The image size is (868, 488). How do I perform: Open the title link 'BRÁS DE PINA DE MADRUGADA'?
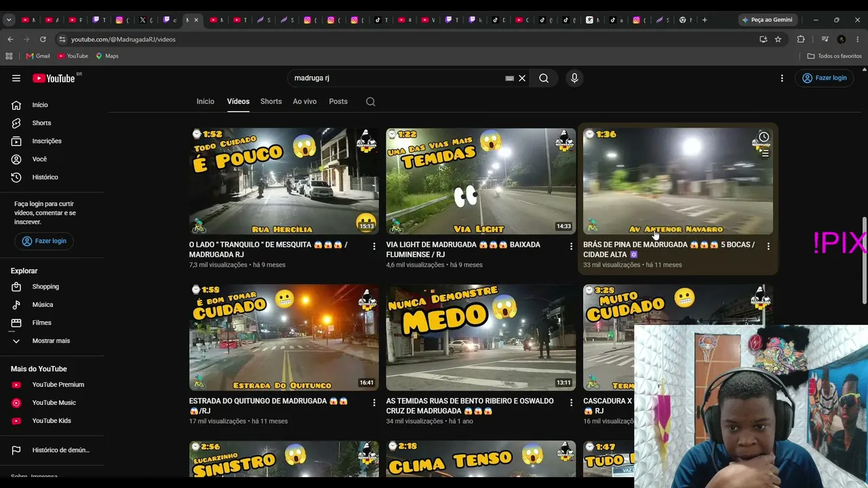click(x=669, y=249)
